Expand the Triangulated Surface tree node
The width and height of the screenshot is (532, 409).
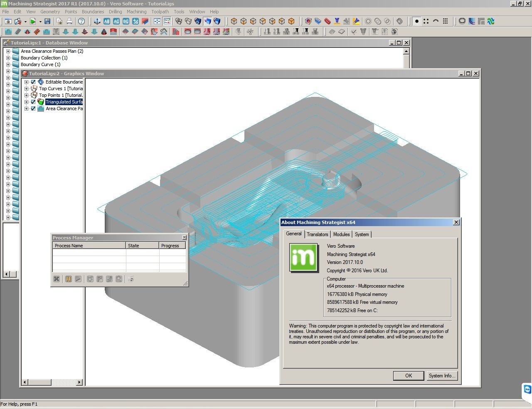pos(27,102)
